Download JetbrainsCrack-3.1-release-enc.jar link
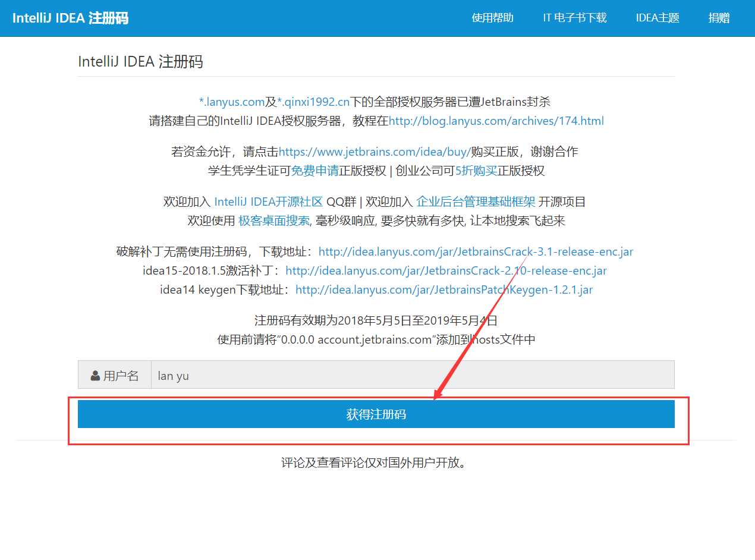 pos(476,251)
